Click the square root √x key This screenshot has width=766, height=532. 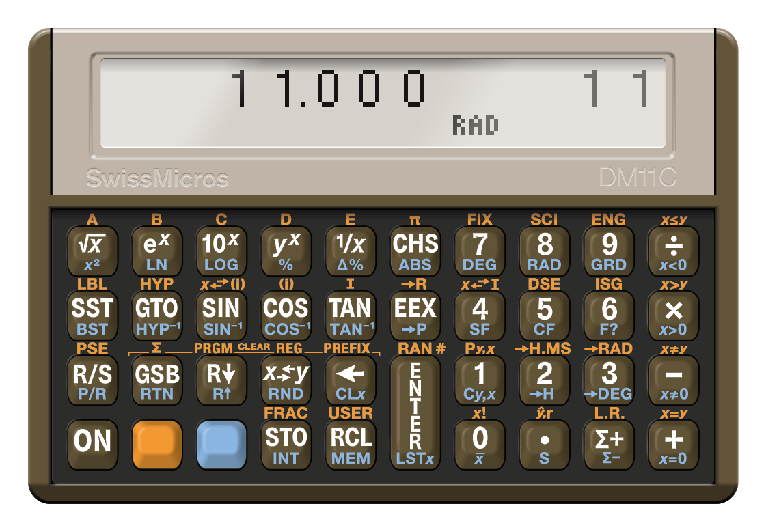pyautogui.click(x=92, y=251)
